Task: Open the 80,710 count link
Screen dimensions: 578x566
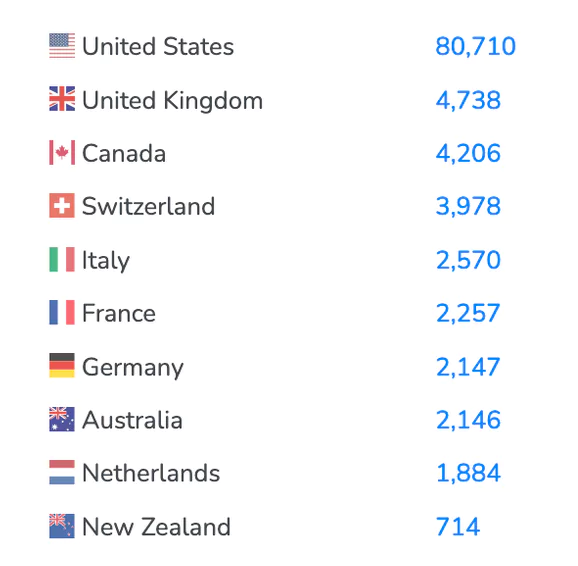Action: coord(475,46)
